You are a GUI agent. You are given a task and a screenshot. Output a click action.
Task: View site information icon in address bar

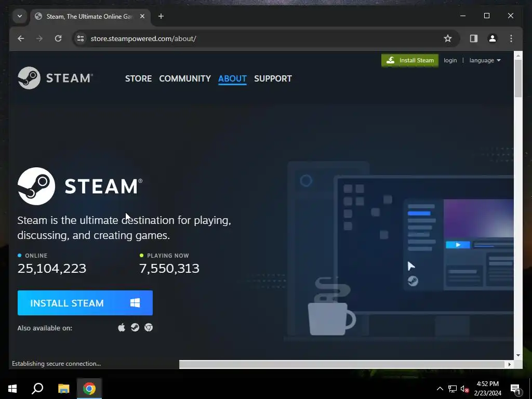[x=81, y=38]
